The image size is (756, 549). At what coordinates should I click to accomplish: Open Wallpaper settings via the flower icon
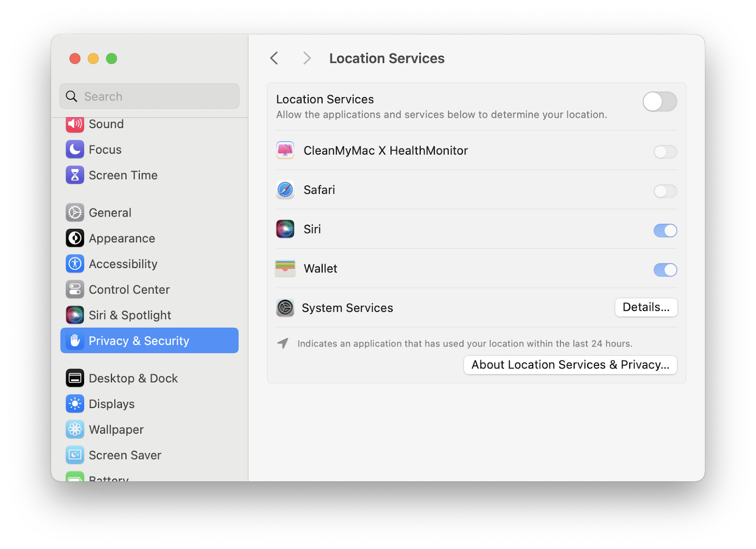click(75, 429)
